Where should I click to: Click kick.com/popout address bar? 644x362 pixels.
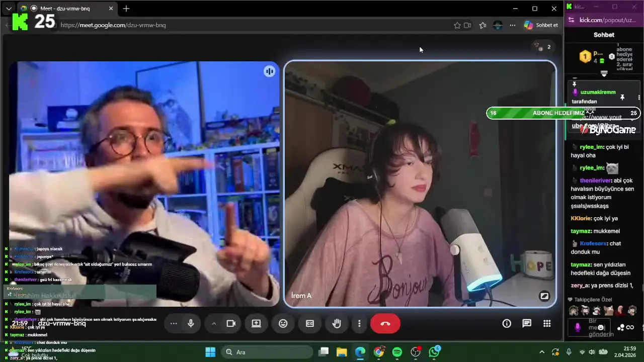click(608, 20)
